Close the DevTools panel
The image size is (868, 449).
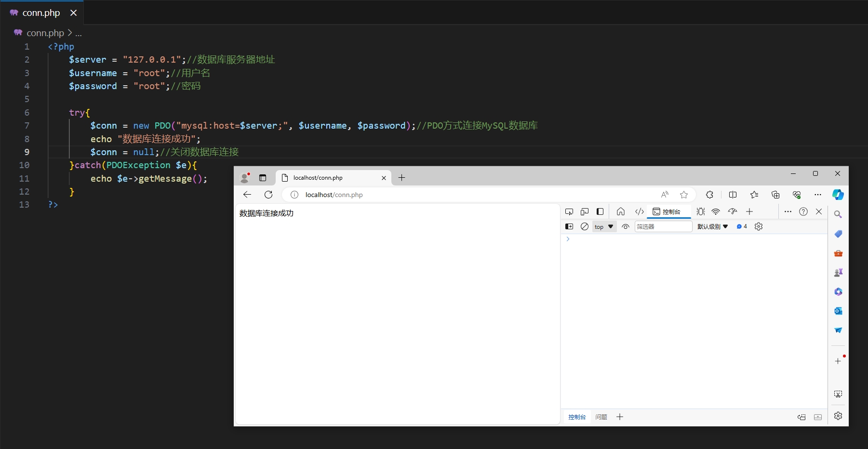(x=819, y=211)
